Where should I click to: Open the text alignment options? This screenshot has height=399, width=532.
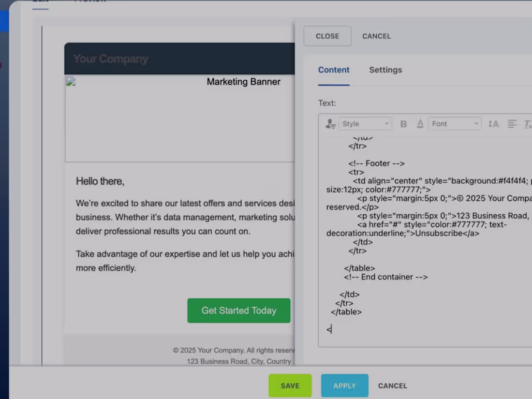[512, 124]
